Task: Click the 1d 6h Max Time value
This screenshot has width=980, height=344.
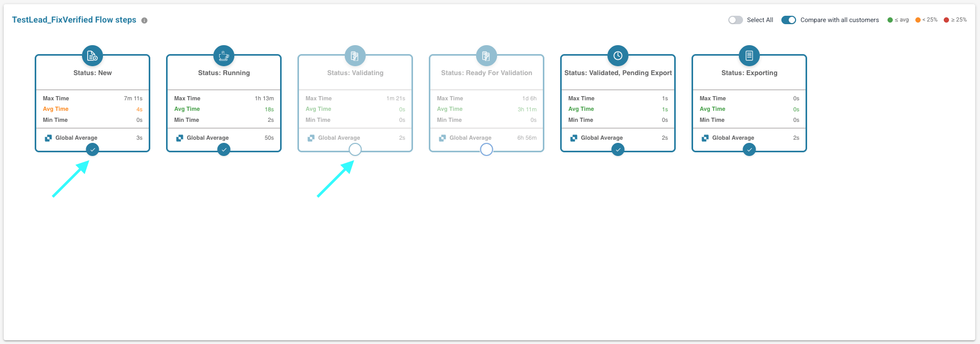Action: coord(529,98)
